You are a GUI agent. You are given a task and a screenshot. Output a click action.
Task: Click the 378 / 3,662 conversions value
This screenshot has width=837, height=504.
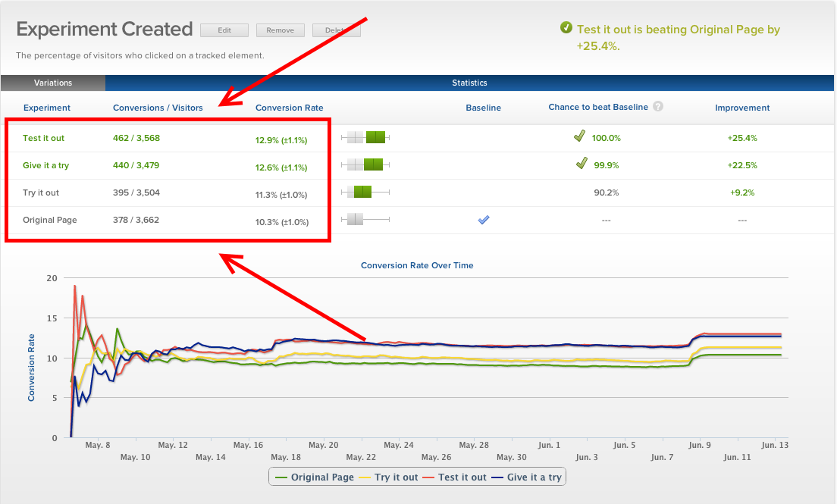point(136,220)
